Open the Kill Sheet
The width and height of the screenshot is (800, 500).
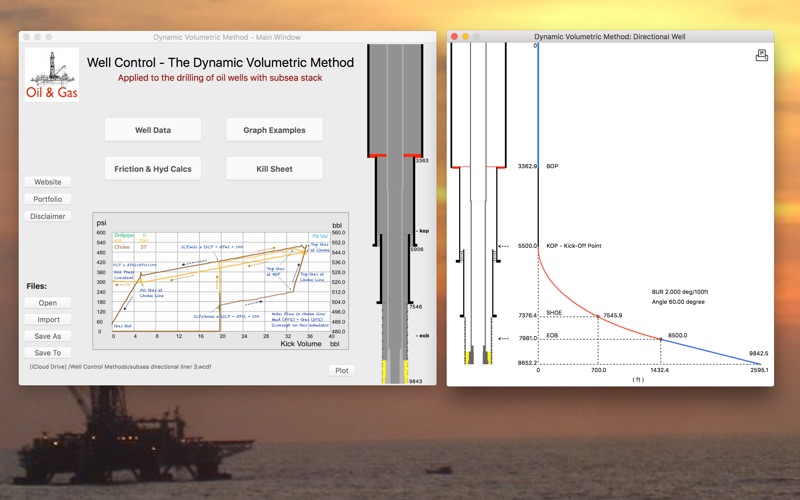[274, 169]
